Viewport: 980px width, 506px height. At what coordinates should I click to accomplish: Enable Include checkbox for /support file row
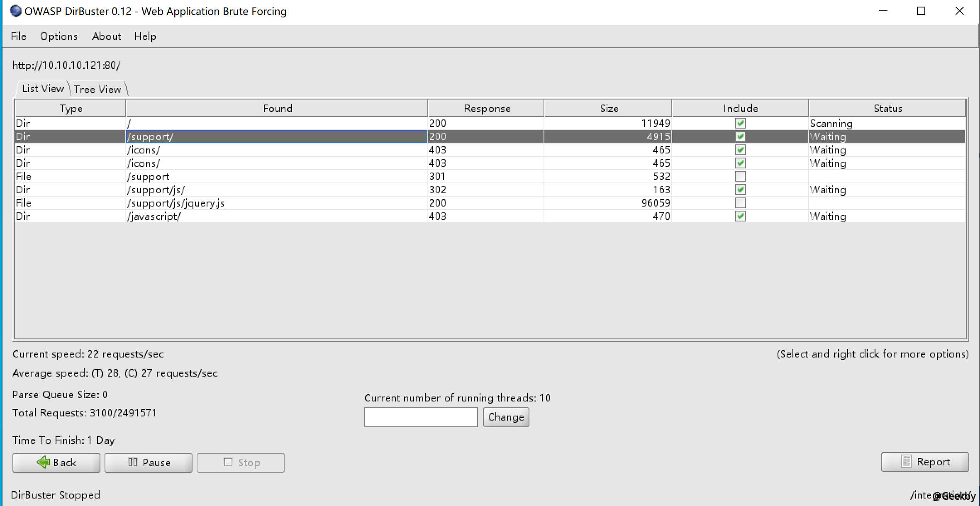[740, 176]
